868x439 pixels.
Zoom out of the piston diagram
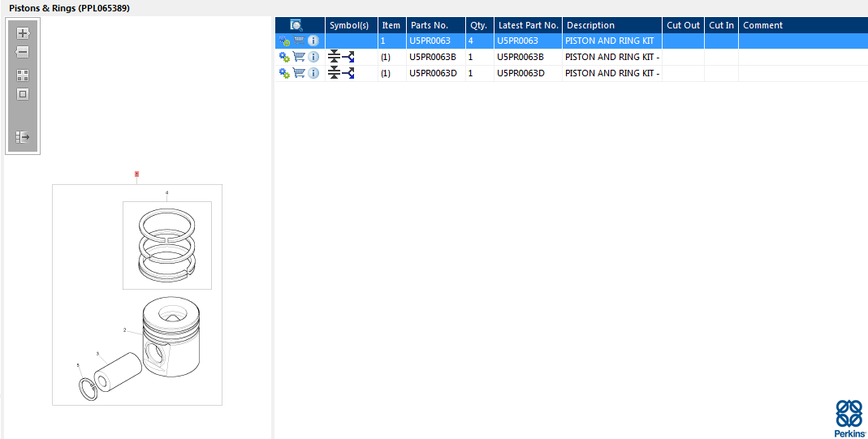(x=22, y=53)
